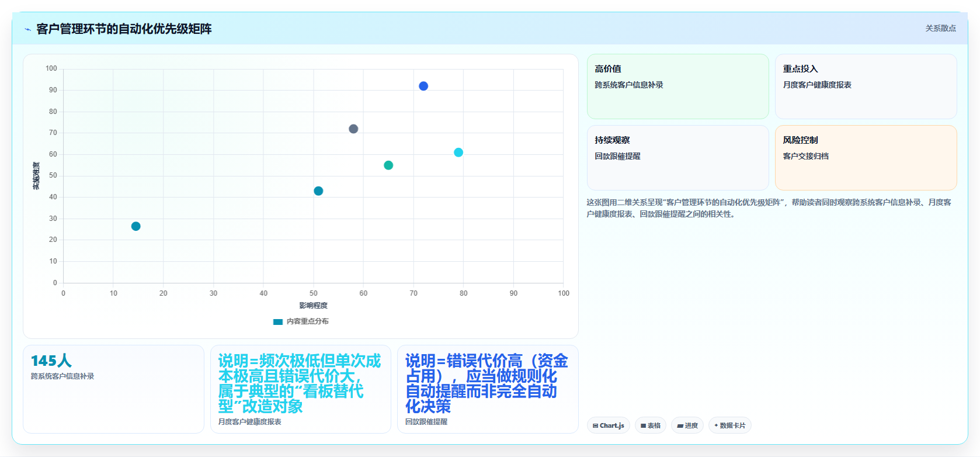
Task: Click the 关系散点 label in header
Action: [x=940, y=28]
